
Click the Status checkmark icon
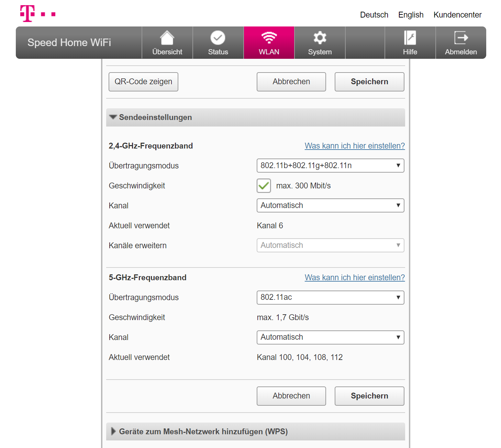click(x=218, y=37)
